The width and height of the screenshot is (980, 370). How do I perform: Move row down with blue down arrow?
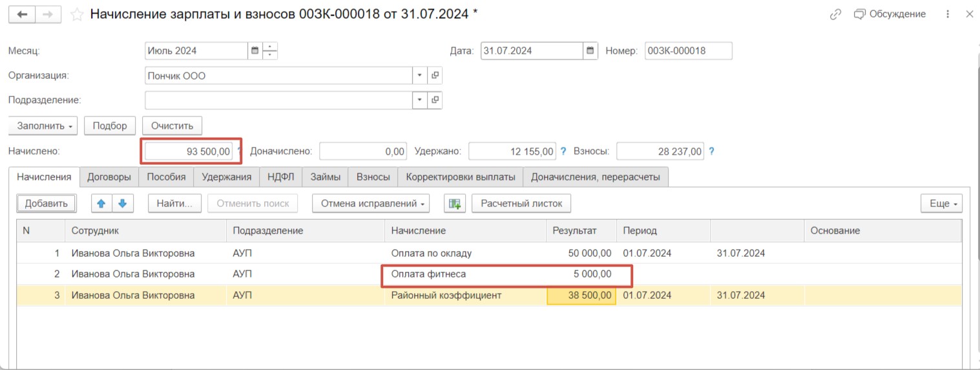tap(122, 204)
